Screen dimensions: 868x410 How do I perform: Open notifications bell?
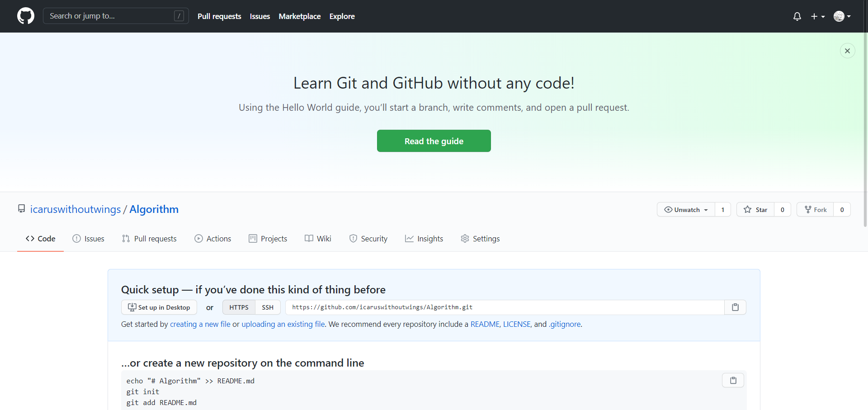coord(797,16)
